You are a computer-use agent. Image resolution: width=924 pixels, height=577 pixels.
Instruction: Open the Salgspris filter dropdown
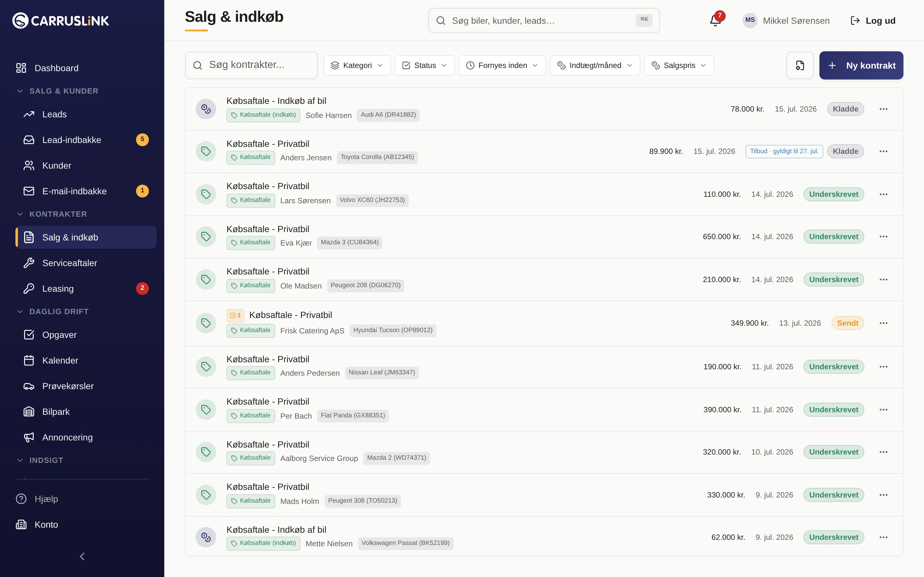(679, 65)
